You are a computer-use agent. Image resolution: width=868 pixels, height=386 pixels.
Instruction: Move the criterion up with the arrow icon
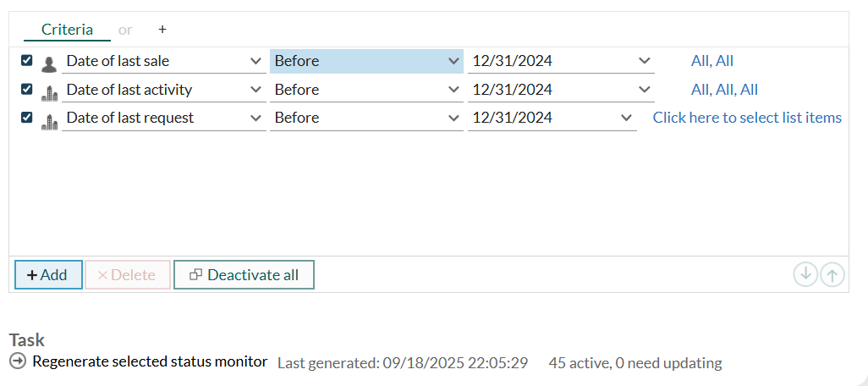(x=832, y=274)
